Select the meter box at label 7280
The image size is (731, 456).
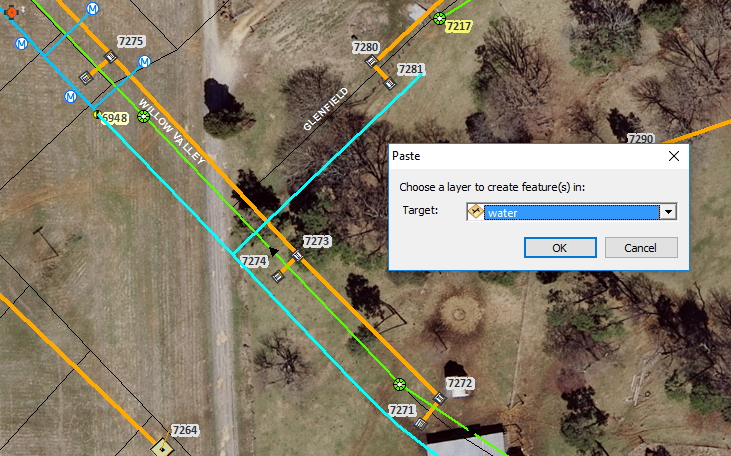(x=372, y=61)
